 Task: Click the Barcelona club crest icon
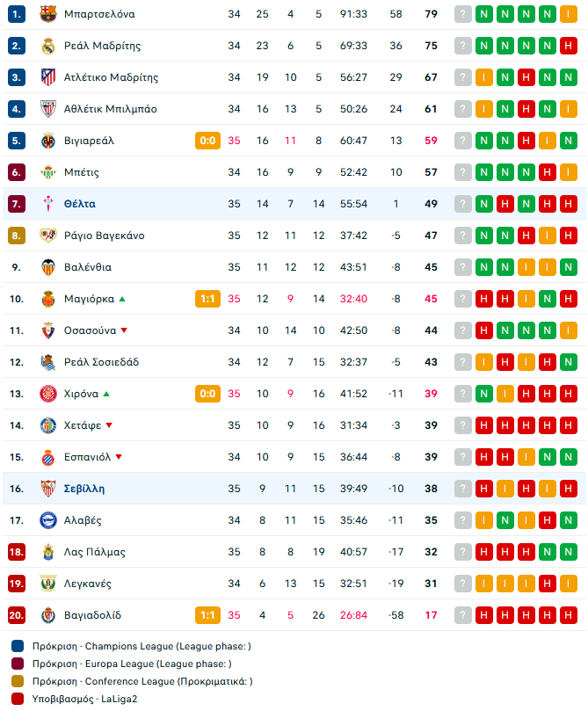click(x=48, y=14)
